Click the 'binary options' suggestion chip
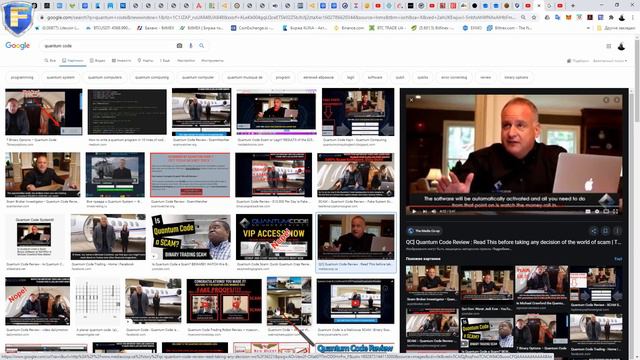Viewport: 640px width, 360px height. (516, 77)
